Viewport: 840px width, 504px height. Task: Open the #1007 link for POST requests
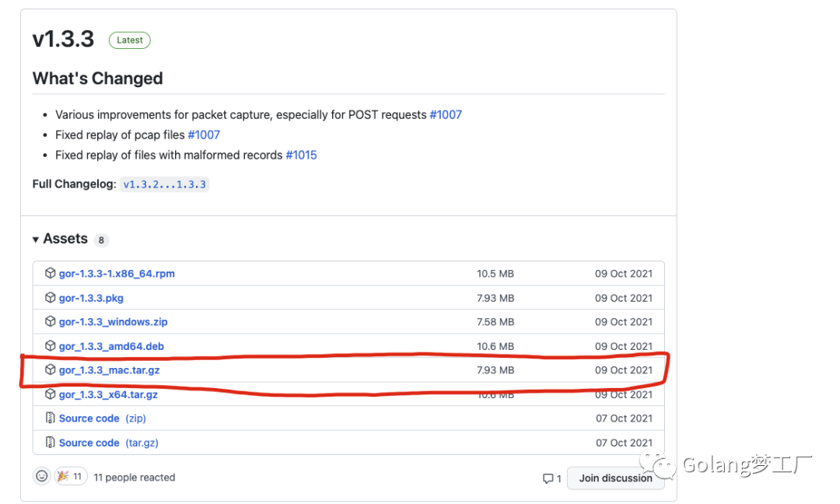[x=446, y=114]
